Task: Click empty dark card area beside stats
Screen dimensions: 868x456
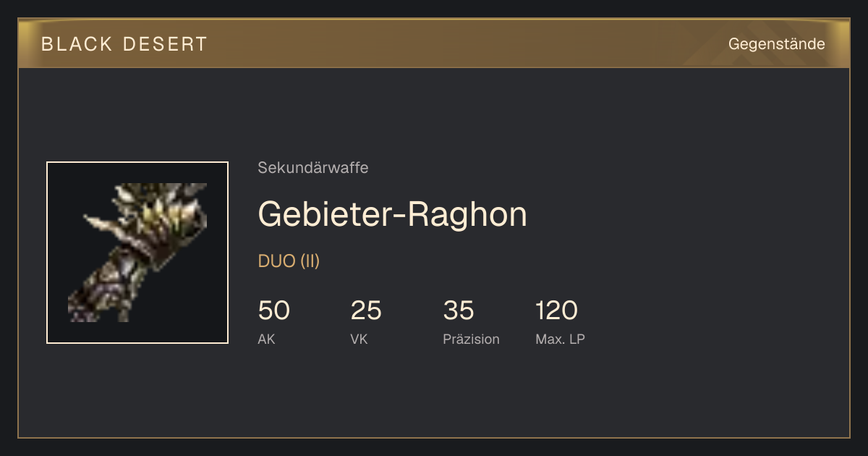Action: pyautogui.click(x=716, y=318)
